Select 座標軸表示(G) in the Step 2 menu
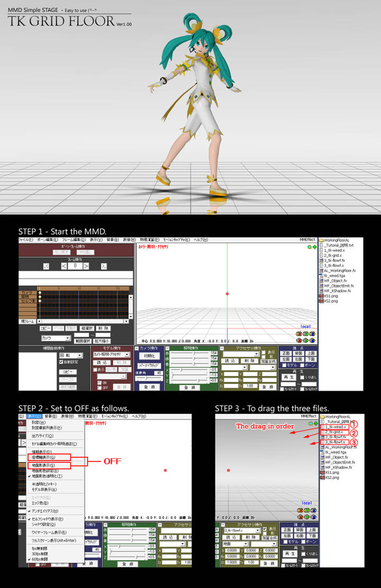381x588 pixels. pos(43,457)
